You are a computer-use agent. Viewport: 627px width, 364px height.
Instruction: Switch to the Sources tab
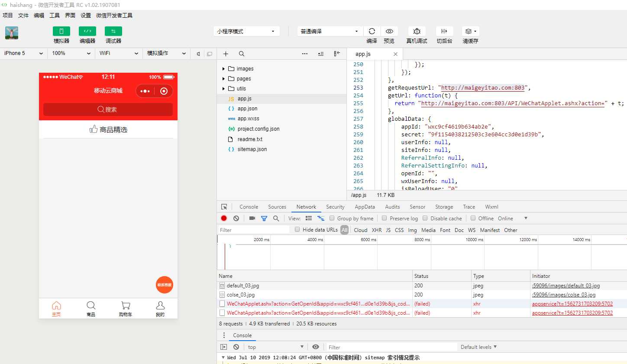tap(277, 207)
